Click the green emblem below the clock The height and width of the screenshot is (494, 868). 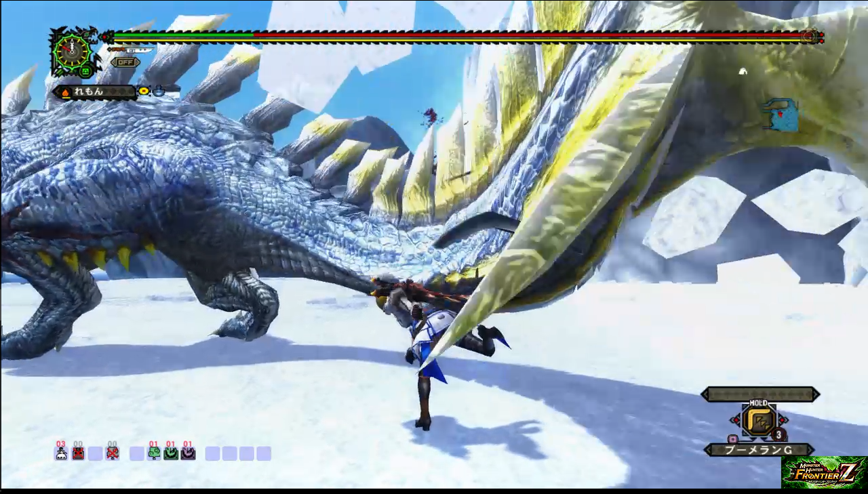click(x=85, y=70)
